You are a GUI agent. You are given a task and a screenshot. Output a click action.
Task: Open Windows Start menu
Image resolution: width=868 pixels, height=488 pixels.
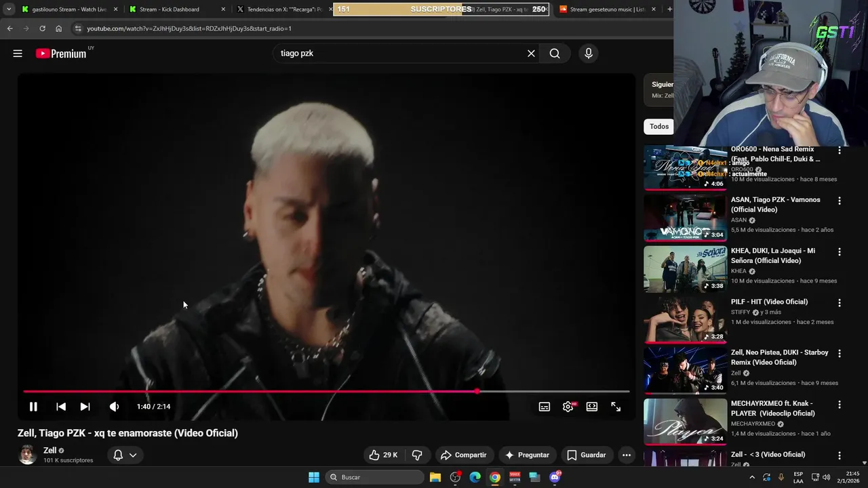[314, 477]
